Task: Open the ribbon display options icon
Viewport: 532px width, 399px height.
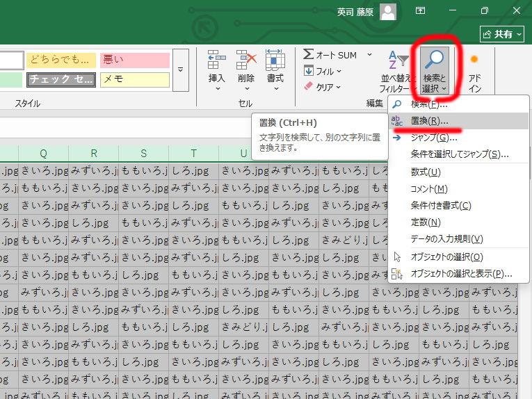Action: pyautogui.click(x=421, y=11)
